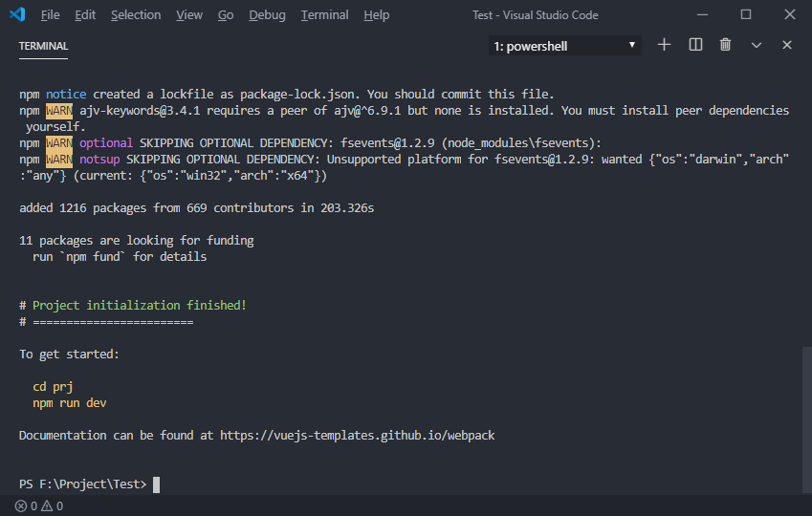Image resolution: width=812 pixels, height=516 pixels.
Task: Open the Terminal menu
Action: [x=324, y=15]
